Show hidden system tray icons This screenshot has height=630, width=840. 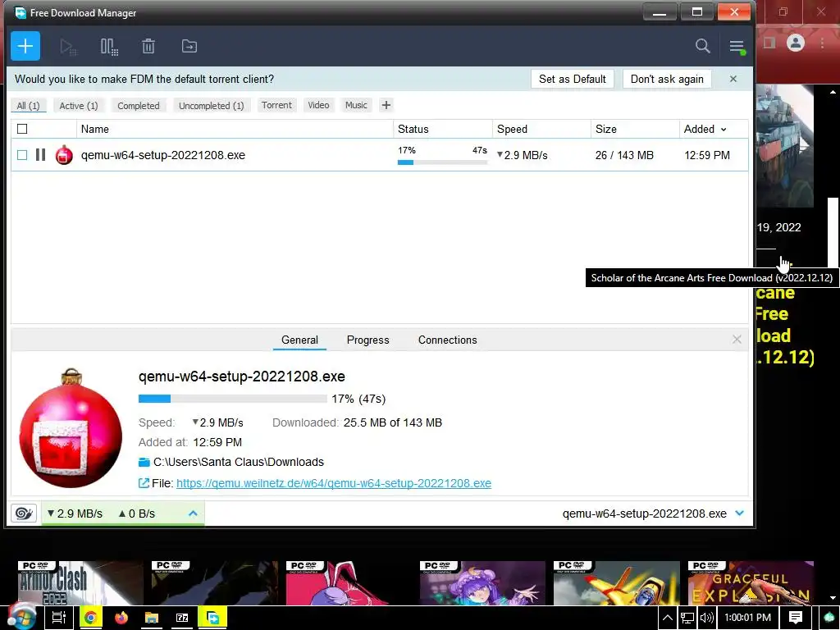point(668,618)
